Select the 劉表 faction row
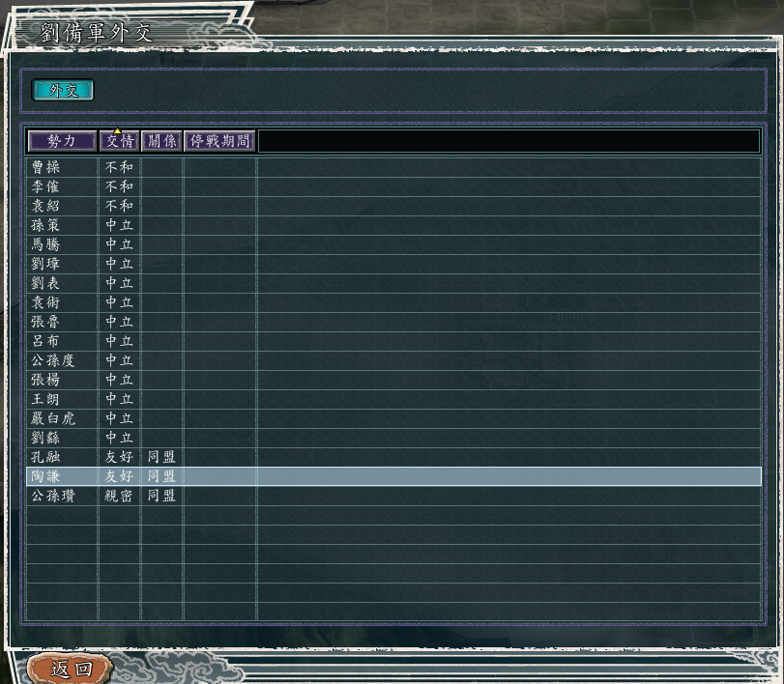 [x=393, y=283]
